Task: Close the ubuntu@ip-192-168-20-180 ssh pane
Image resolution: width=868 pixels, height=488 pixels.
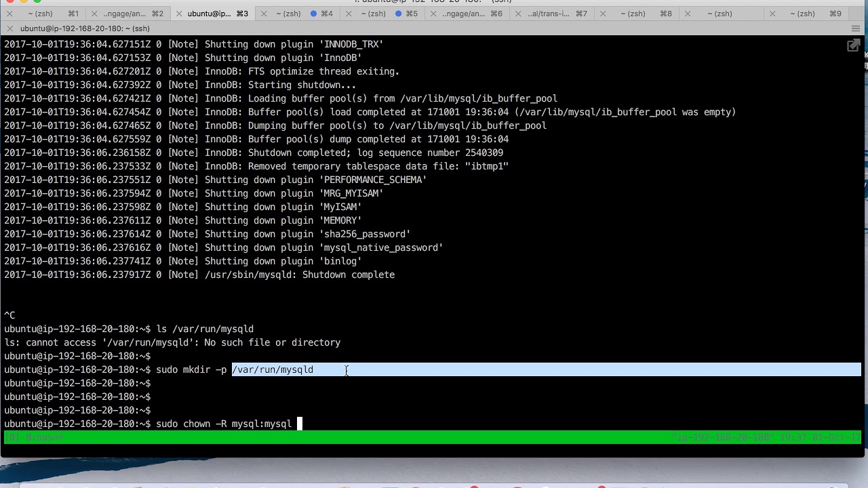Action: coord(9,28)
